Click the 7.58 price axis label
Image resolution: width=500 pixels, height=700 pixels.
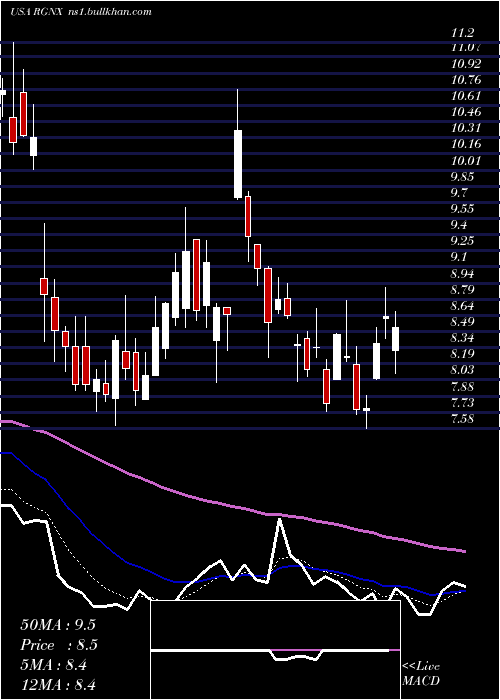462,418
